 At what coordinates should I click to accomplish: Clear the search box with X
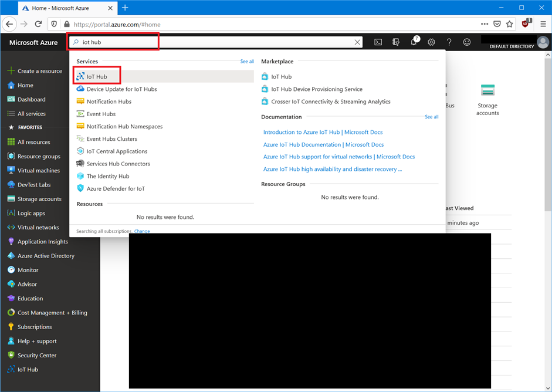click(x=357, y=42)
